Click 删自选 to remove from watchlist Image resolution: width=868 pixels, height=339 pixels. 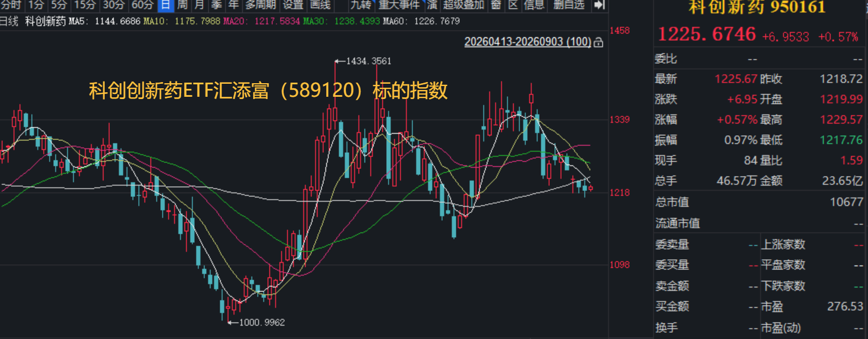[568, 5]
